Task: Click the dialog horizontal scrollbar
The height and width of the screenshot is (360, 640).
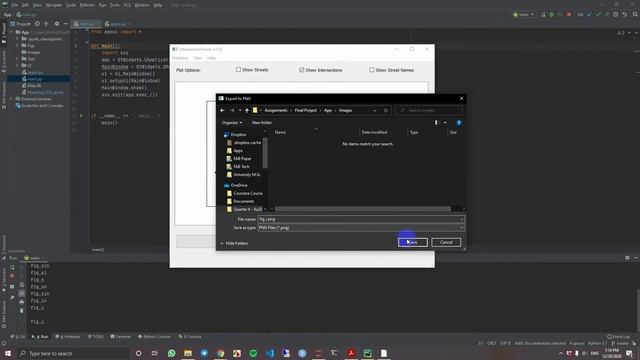Action: pyautogui.click(x=362, y=209)
